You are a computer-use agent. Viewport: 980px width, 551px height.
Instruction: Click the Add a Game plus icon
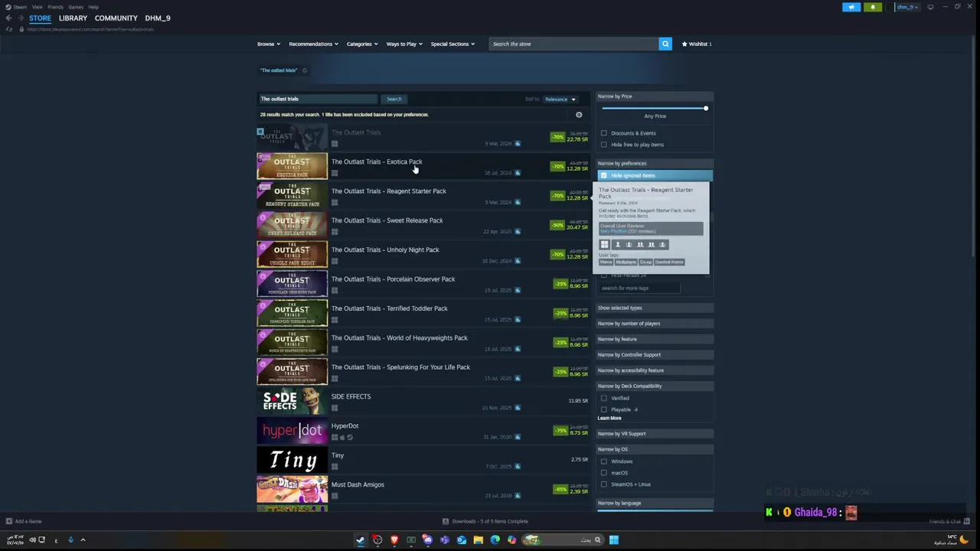point(9,521)
